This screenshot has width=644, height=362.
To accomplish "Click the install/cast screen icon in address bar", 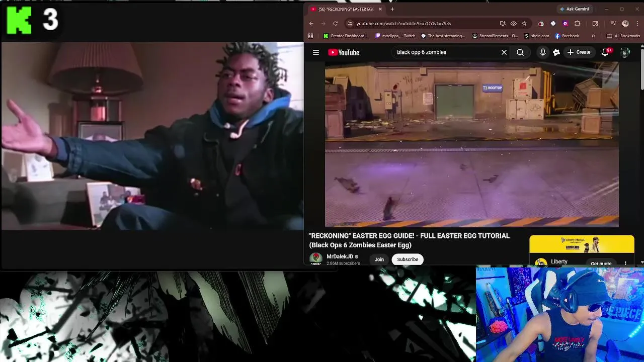I will click(503, 24).
